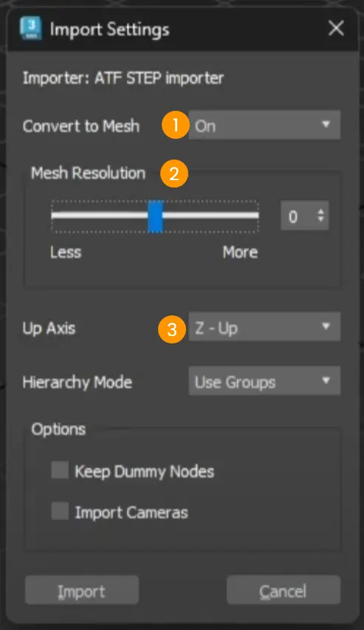The image size is (364, 630).
Task: Open the Convert to Mesh dropdown
Action: tap(264, 126)
